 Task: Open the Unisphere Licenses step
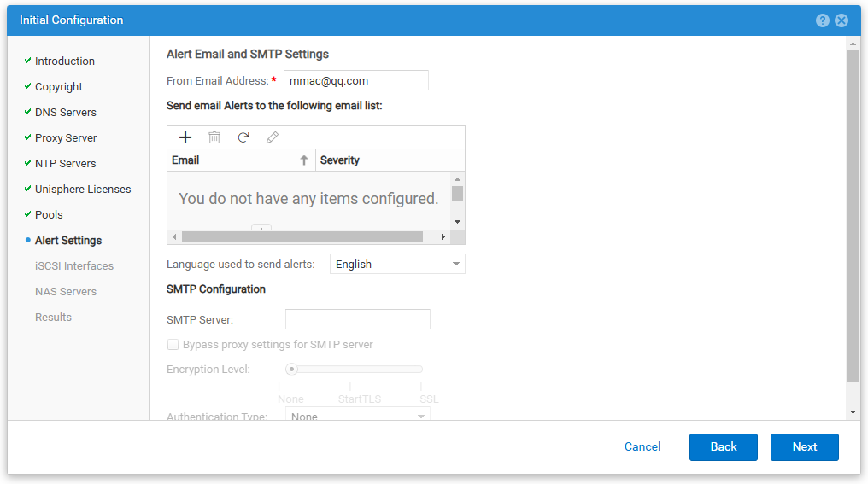pyautogui.click(x=82, y=190)
